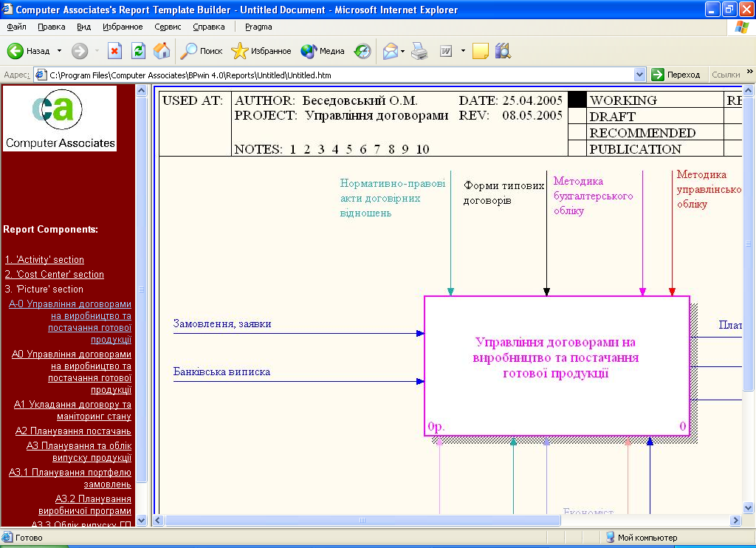Open the 'Activity' section link
Viewport: 756px width, 548px height.
44,259
